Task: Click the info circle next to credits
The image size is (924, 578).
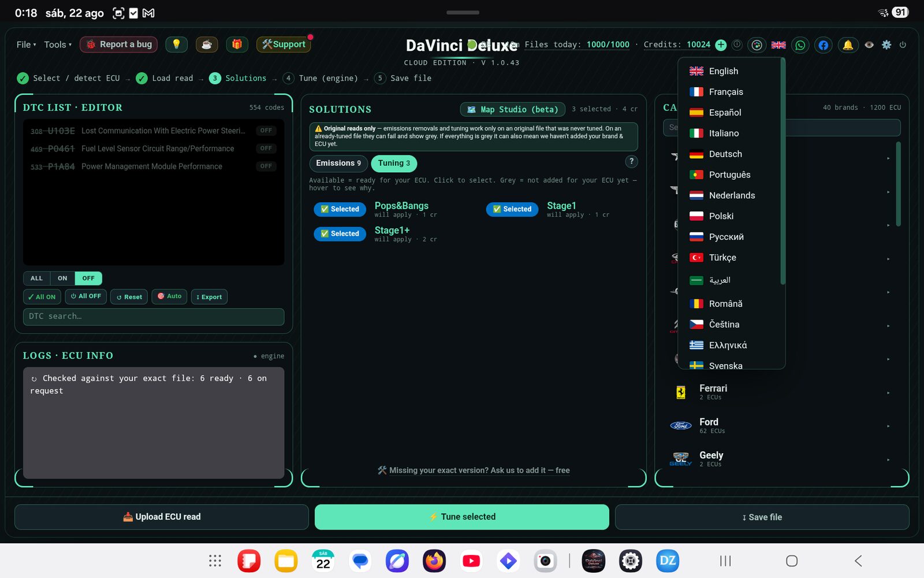Action: (x=737, y=45)
